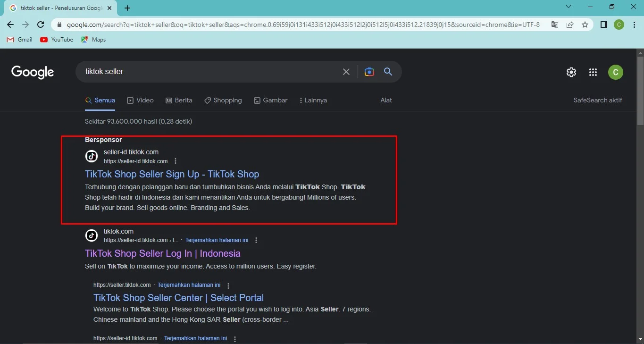Switch to the Shopping tab
This screenshot has height=344, width=644.
coord(223,101)
